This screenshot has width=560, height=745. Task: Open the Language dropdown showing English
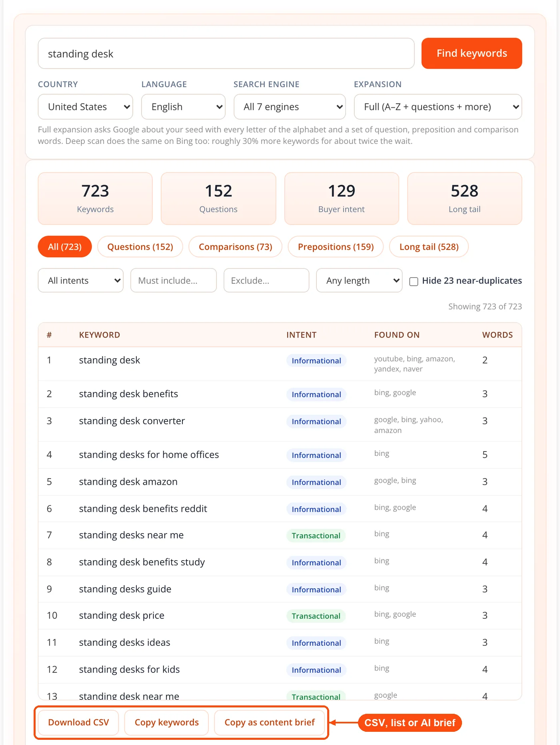point(183,107)
